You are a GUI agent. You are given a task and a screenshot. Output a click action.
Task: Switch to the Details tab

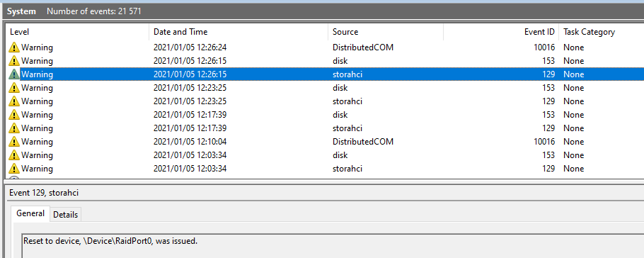pyautogui.click(x=66, y=214)
